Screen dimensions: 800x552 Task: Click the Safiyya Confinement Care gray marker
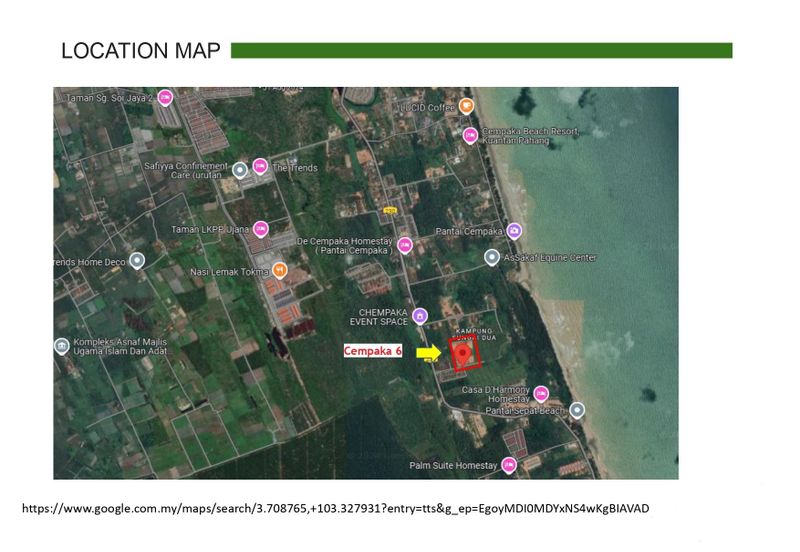240,170
